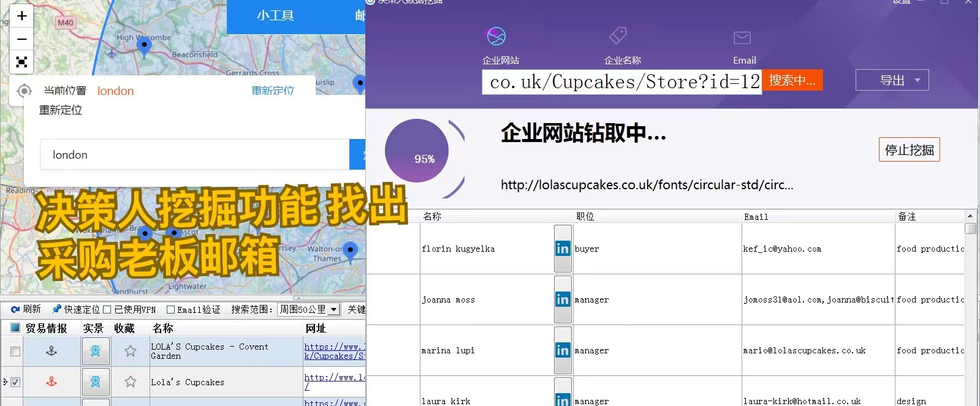Viewport: 980px width, 406px height.
Task: Click the High Wycombe map pin
Action: [x=144, y=47]
